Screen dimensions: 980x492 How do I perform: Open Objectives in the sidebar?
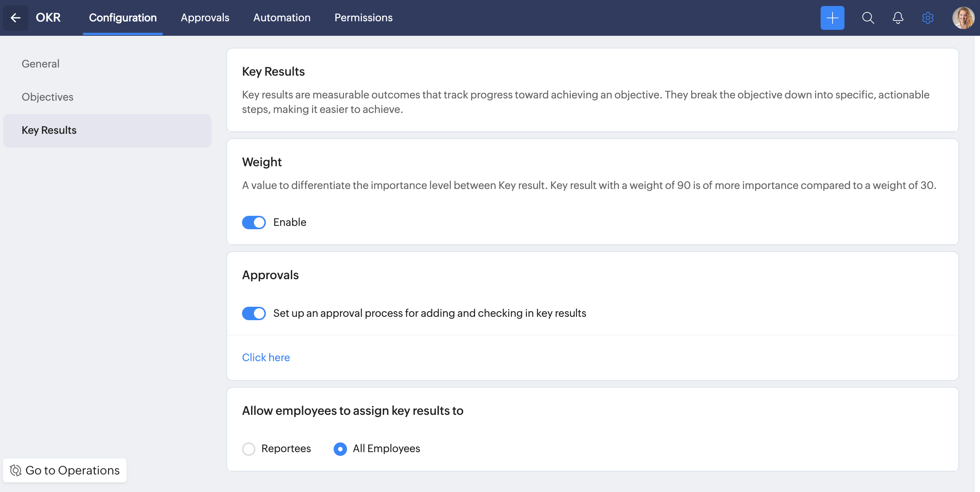48,97
